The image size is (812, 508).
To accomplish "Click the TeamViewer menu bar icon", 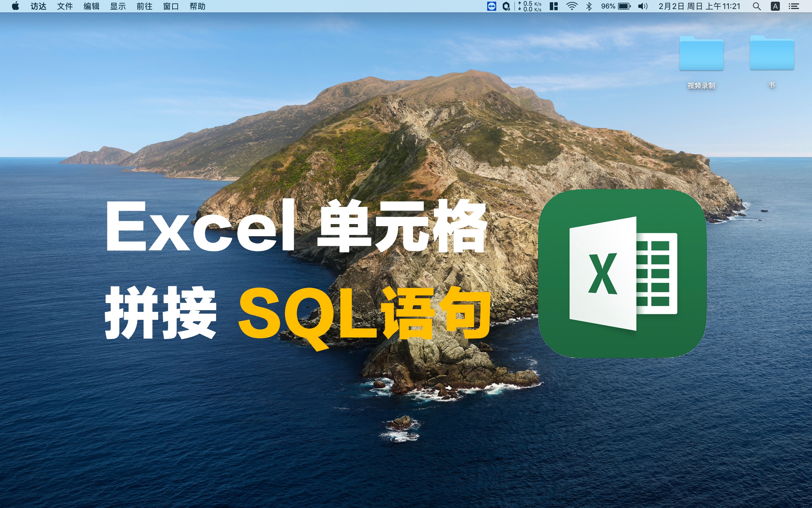I will [x=491, y=6].
